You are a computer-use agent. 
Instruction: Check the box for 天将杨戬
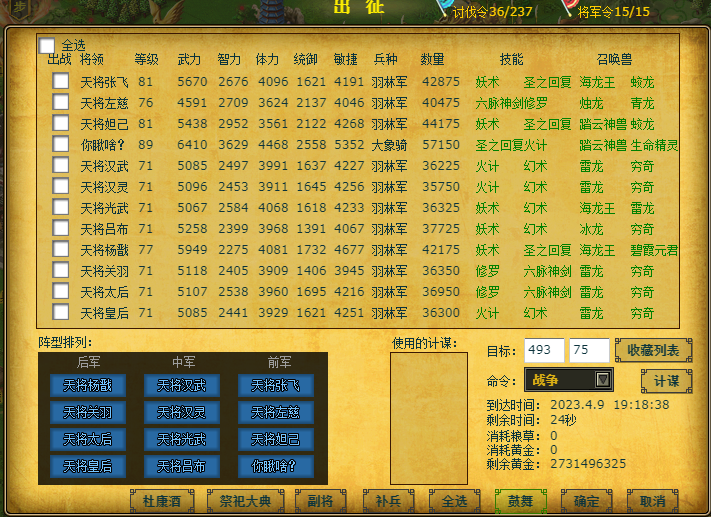tap(60, 249)
